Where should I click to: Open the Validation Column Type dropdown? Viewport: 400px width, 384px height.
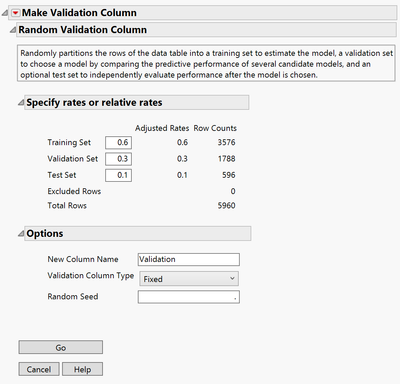[x=189, y=279]
